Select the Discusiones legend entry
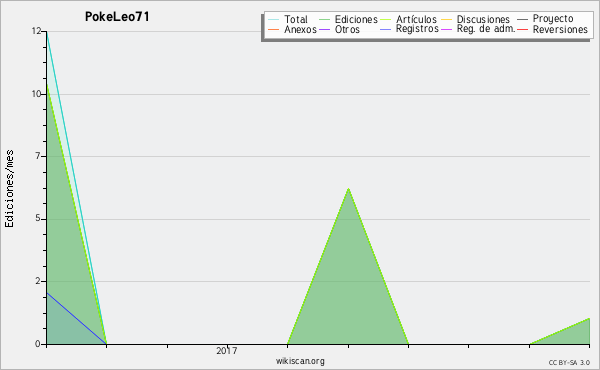The image size is (600, 370). click(475, 19)
